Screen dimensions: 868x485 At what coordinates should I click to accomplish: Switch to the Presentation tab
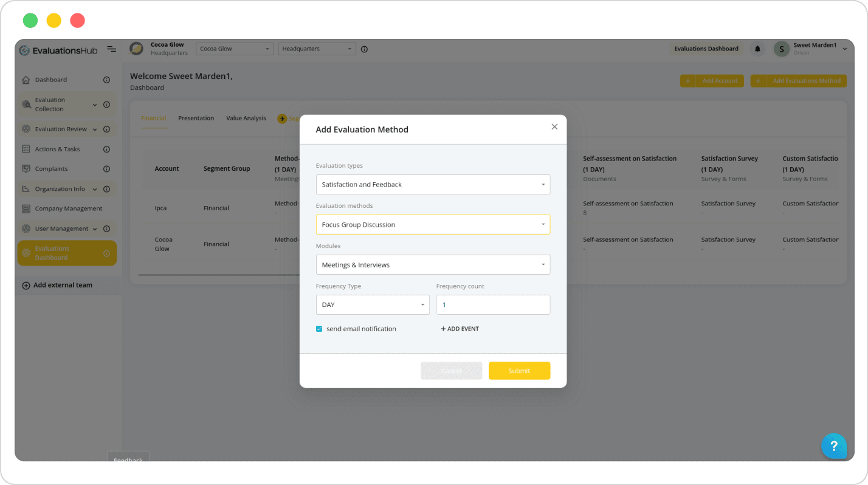click(196, 118)
